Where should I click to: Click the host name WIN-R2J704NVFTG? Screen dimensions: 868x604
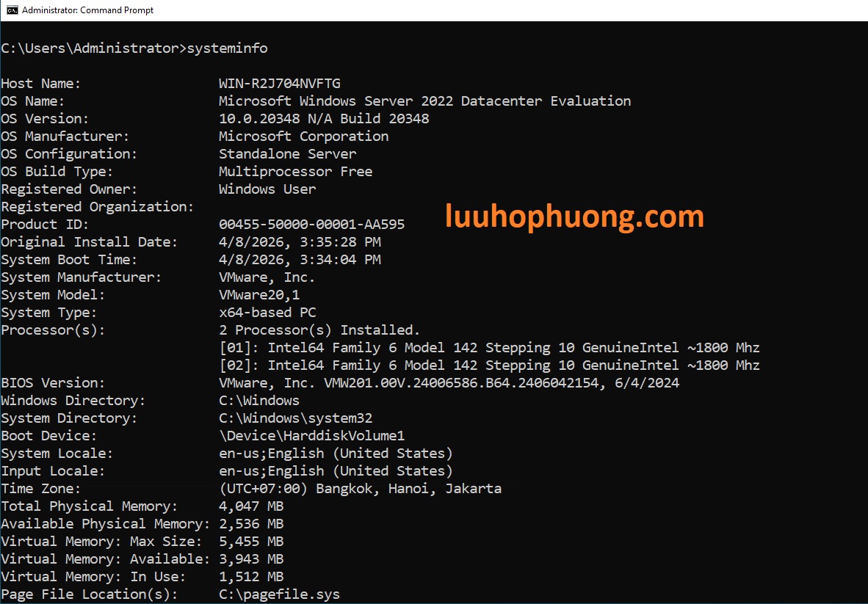pos(279,84)
